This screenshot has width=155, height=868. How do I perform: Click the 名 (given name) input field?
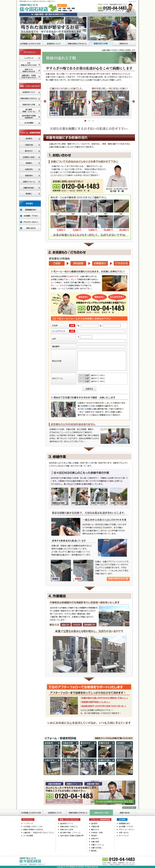(x=111, y=325)
